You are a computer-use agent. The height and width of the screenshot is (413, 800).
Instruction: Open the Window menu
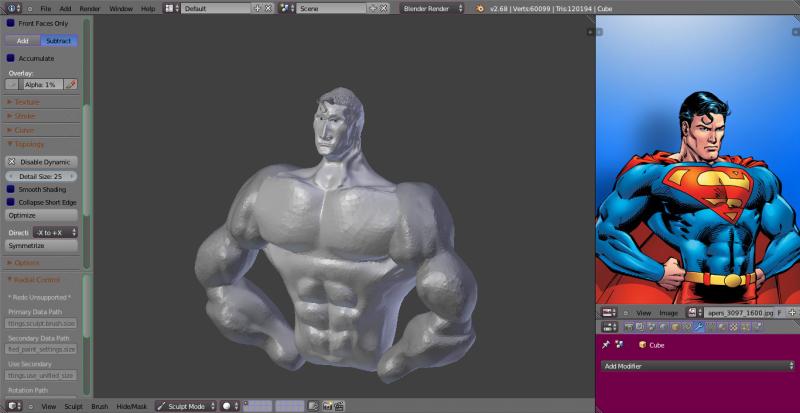tap(121, 9)
